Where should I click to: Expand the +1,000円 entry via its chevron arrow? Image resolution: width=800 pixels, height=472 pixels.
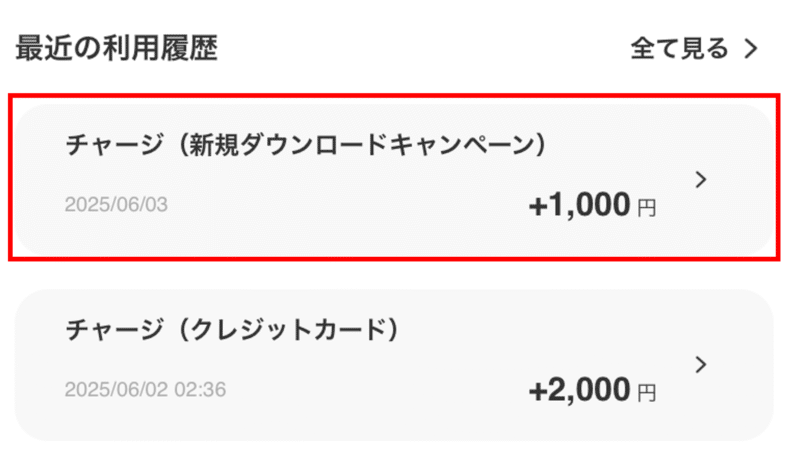701,179
